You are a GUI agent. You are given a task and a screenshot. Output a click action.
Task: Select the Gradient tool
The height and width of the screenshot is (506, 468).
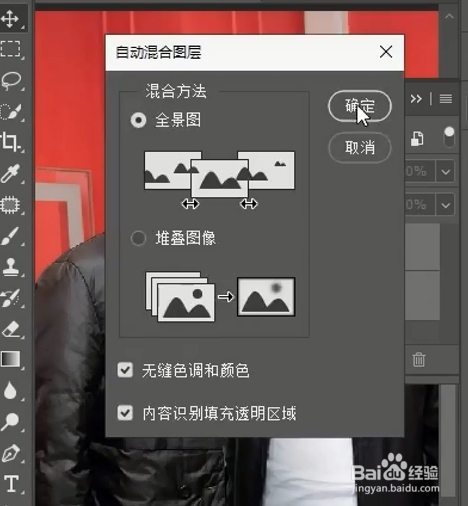pyautogui.click(x=11, y=359)
